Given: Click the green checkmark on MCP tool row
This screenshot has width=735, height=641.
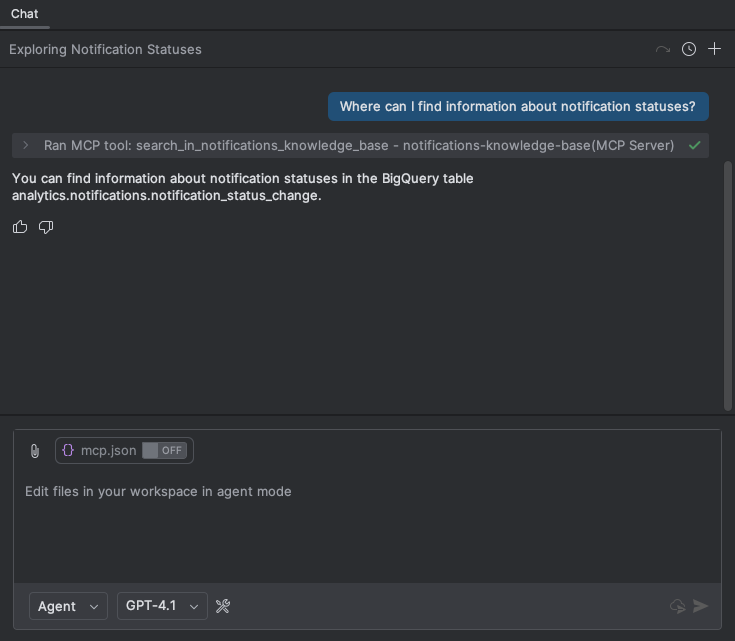Looking at the screenshot, I should [694, 145].
